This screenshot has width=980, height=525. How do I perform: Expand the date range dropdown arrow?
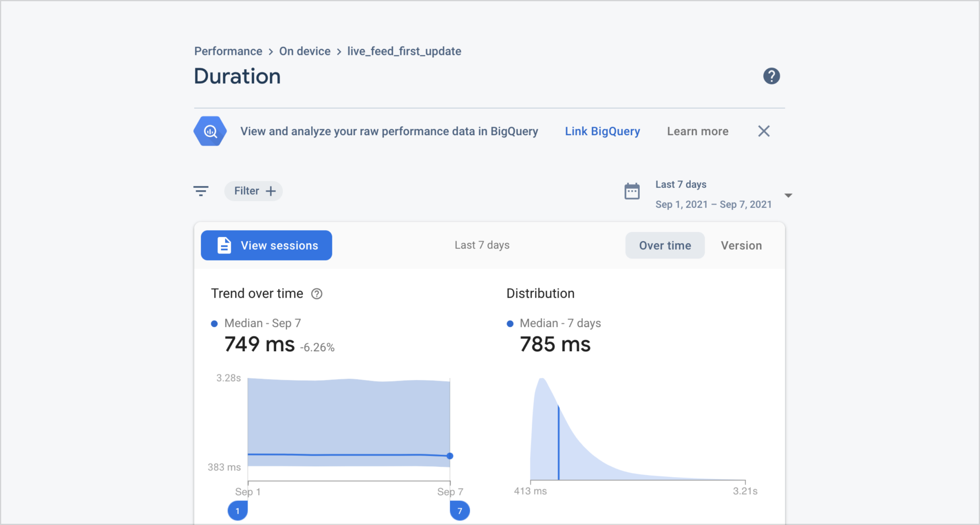(788, 195)
